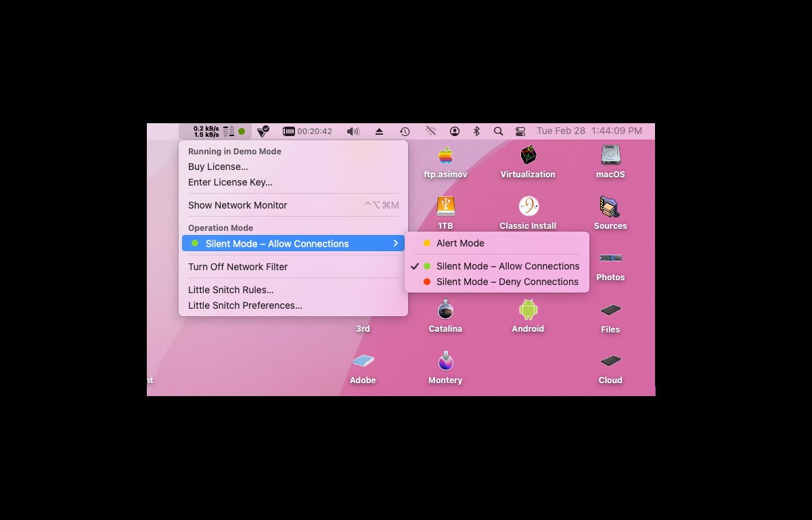The height and width of the screenshot is (520, 812).
Task: Open Silent Mode – Allow Connections submenu item
Action: pos(293,244)
